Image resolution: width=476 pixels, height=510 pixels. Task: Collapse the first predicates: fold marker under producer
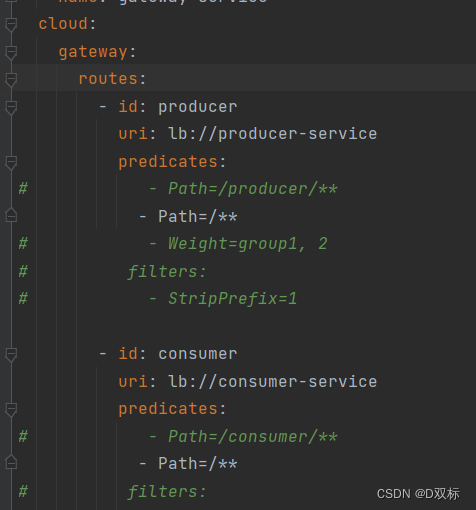[x=11, y=163]
